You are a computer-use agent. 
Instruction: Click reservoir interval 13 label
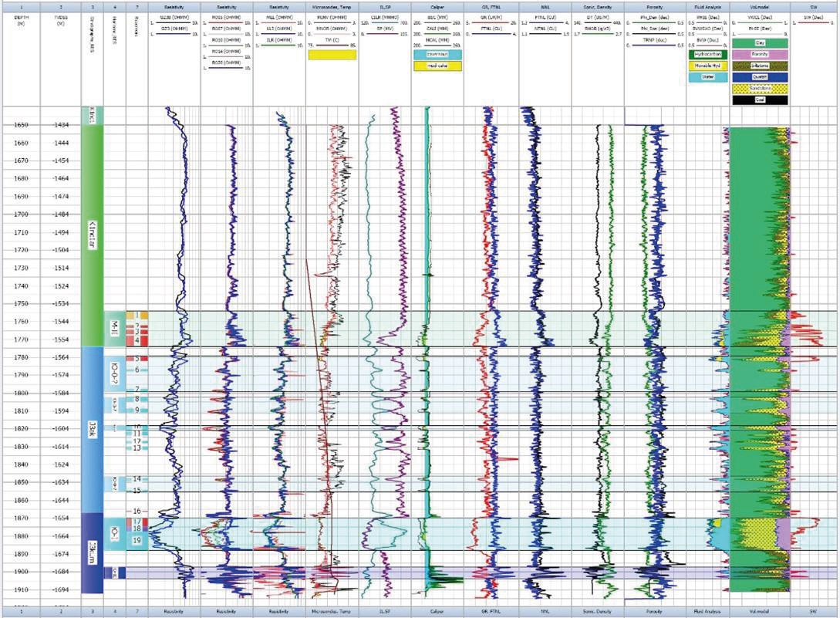coord(137,447)
